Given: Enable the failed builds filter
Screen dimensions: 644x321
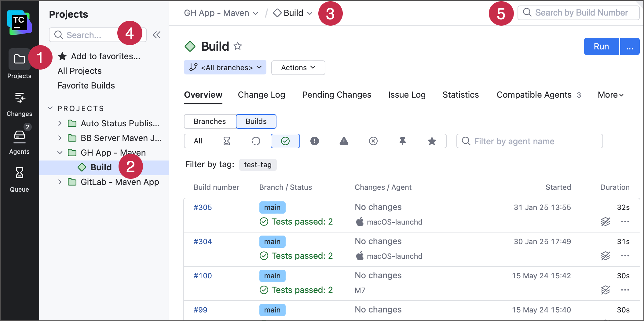Looking at the screenshot, I should (314, 141).
